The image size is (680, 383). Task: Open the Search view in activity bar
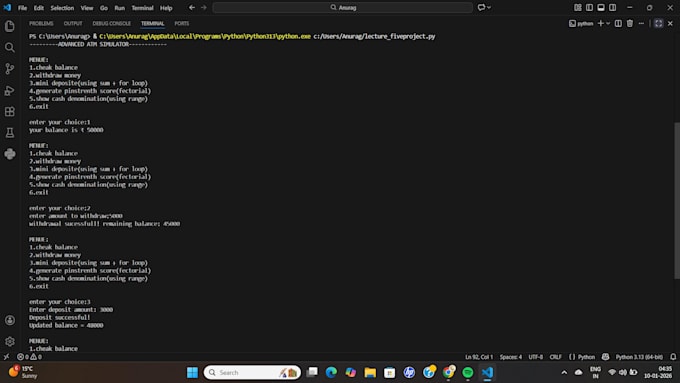[x=10, y=48]
